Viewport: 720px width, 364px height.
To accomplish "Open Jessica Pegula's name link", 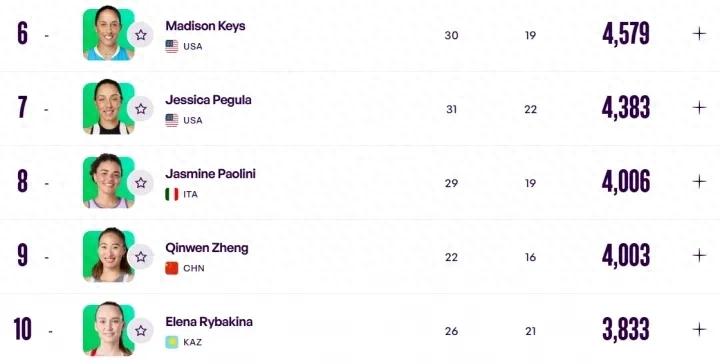I will point(208,100).
